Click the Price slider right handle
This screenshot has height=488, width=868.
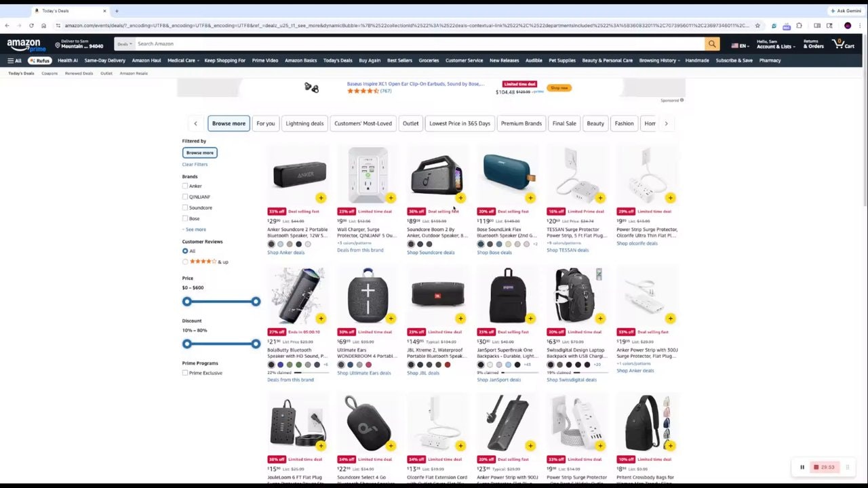(256, 302)
